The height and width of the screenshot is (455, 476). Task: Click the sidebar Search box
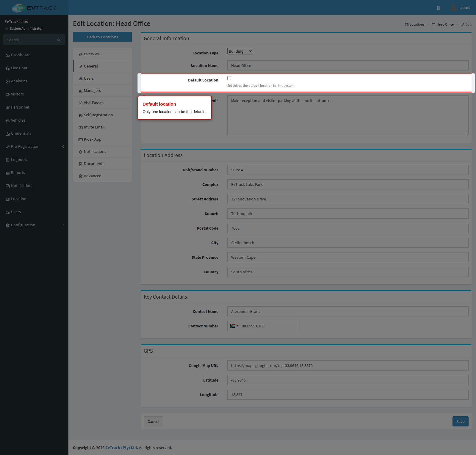(x=34, y=40)
